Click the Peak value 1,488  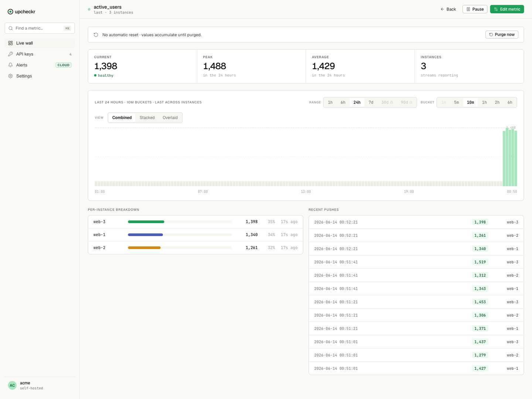(214, 66)
